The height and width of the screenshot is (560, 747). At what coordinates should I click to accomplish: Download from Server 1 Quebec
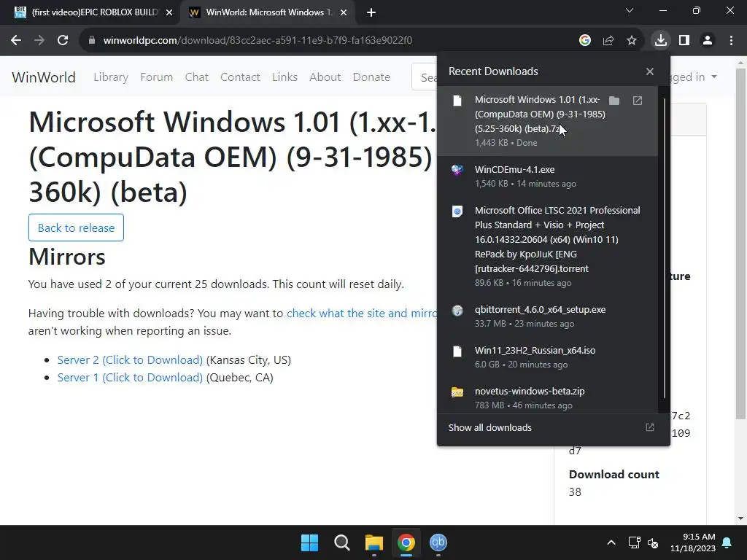point(130,378)
